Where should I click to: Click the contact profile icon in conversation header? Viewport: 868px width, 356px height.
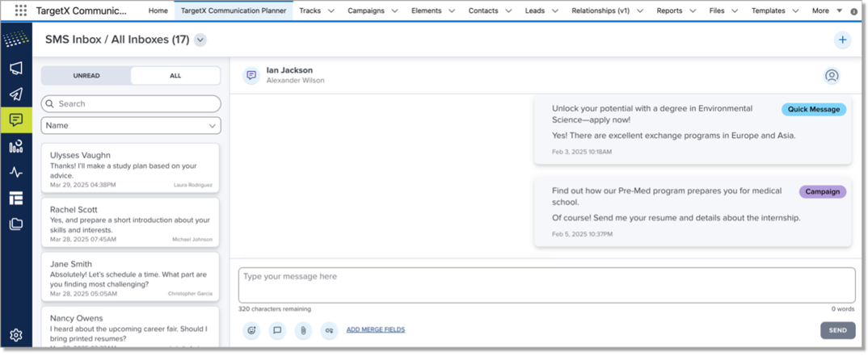tap(832, 76)
